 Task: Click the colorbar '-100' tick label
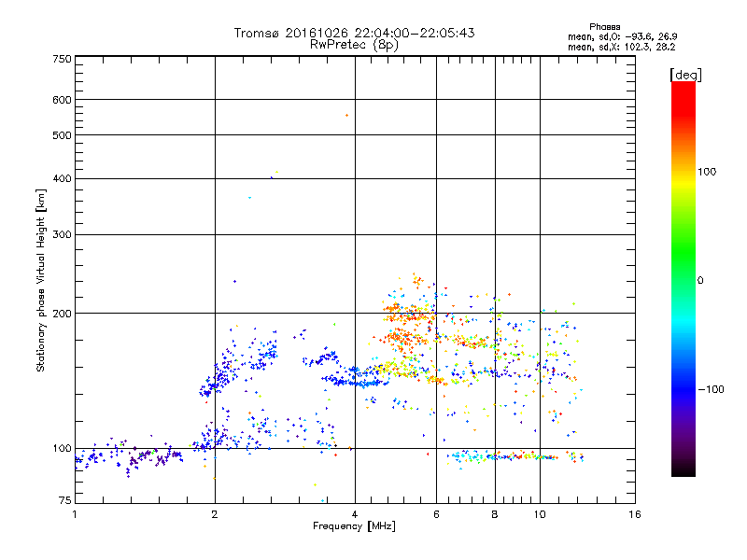click(x=711, y=389)
